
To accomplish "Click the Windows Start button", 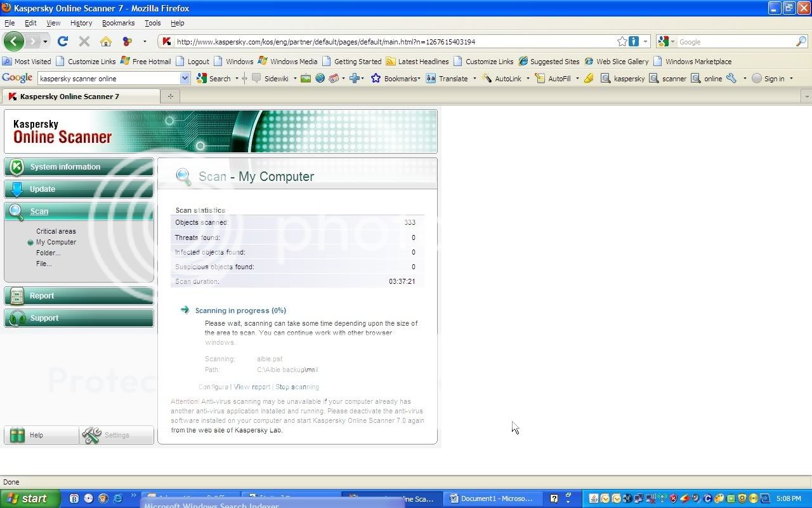I will point(30,498).
